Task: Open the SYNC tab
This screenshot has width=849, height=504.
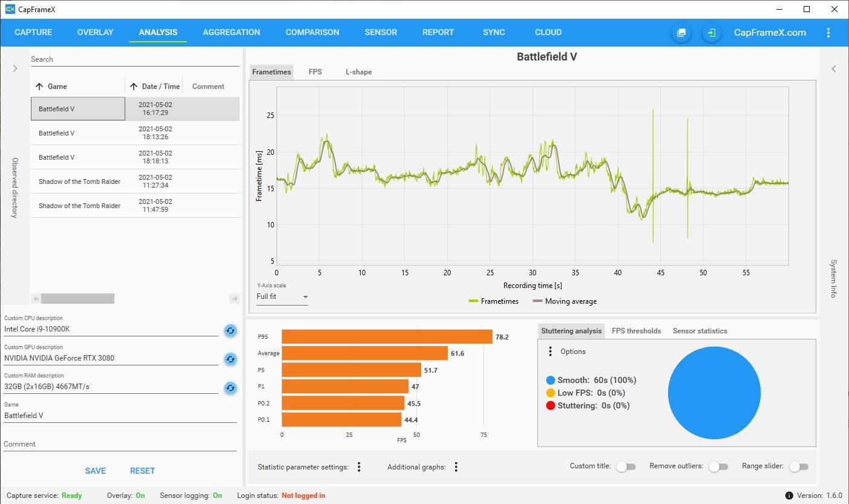Action: [494, 33]
